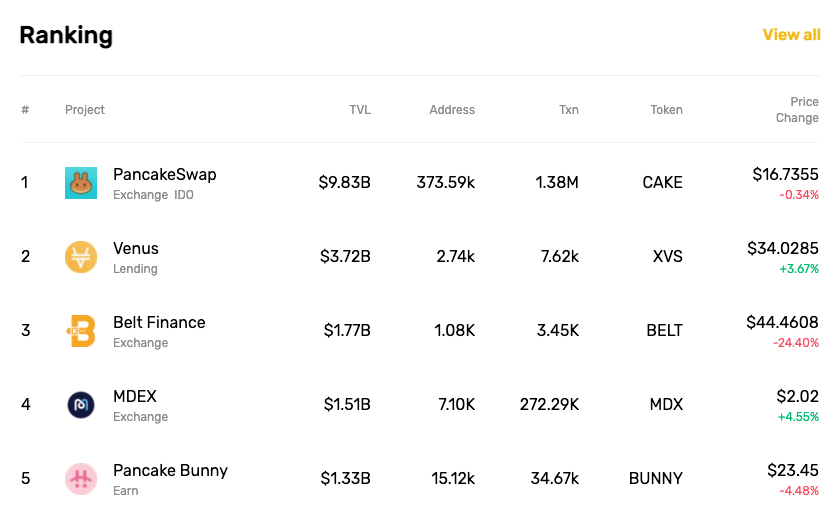Sort by the Txn column header
Image resolution: width=838 pixels, height=512 pixels.
[569, 110]
